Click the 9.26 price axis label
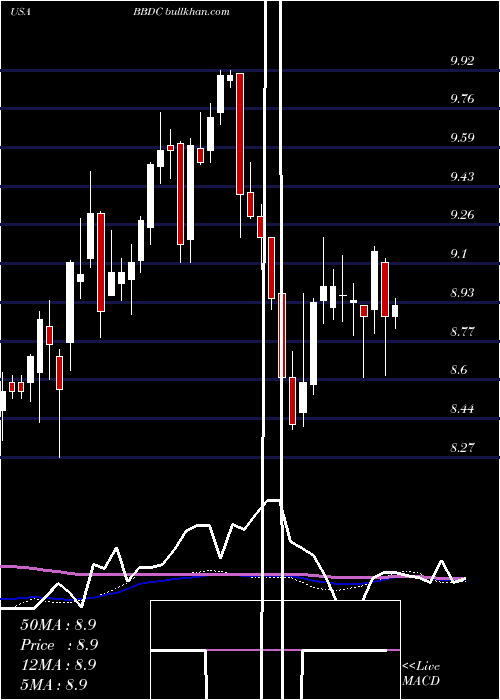This screenshot has height=700, width=500. (462, 215)
